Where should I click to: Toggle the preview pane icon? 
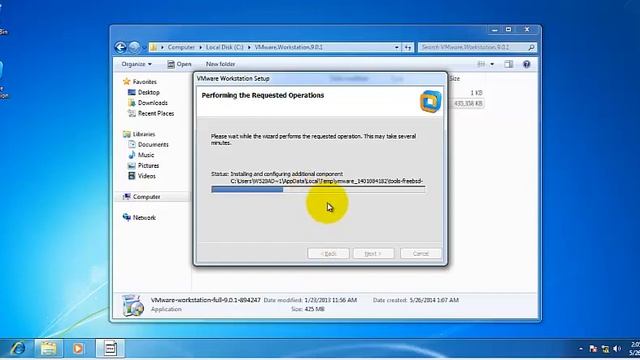[509, 64]
